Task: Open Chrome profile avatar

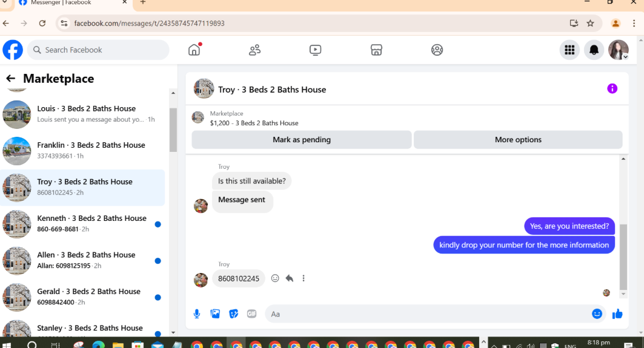Action: (x=616, y=24)
